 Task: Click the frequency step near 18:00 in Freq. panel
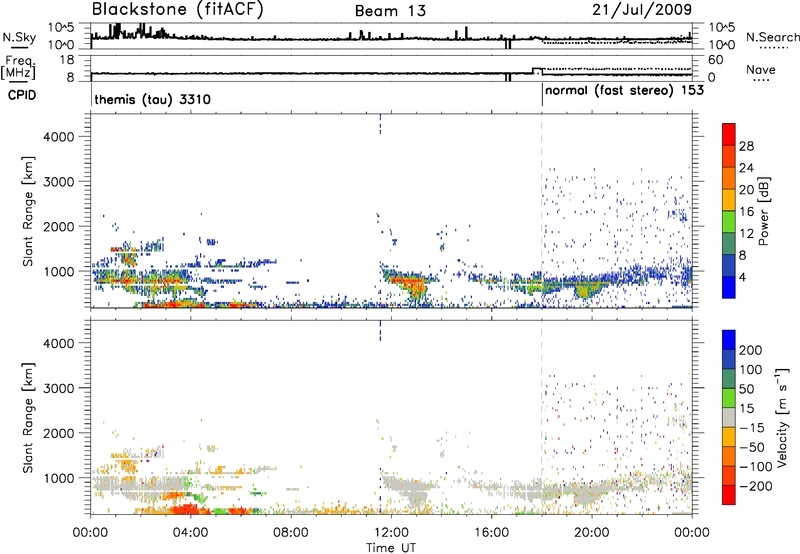coord(537,71)
